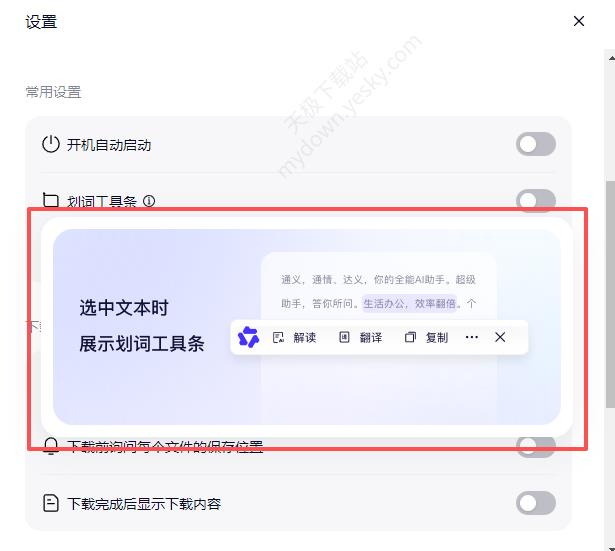
Task: Click the bell icon beside the download location option
Action: point(51,446)
